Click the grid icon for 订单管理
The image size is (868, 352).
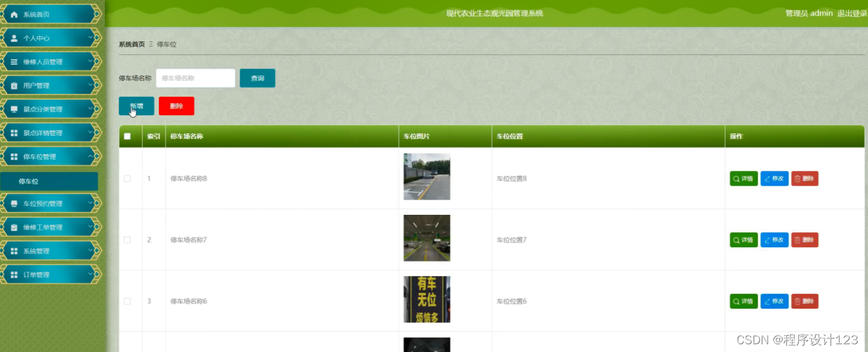[14, 275]
